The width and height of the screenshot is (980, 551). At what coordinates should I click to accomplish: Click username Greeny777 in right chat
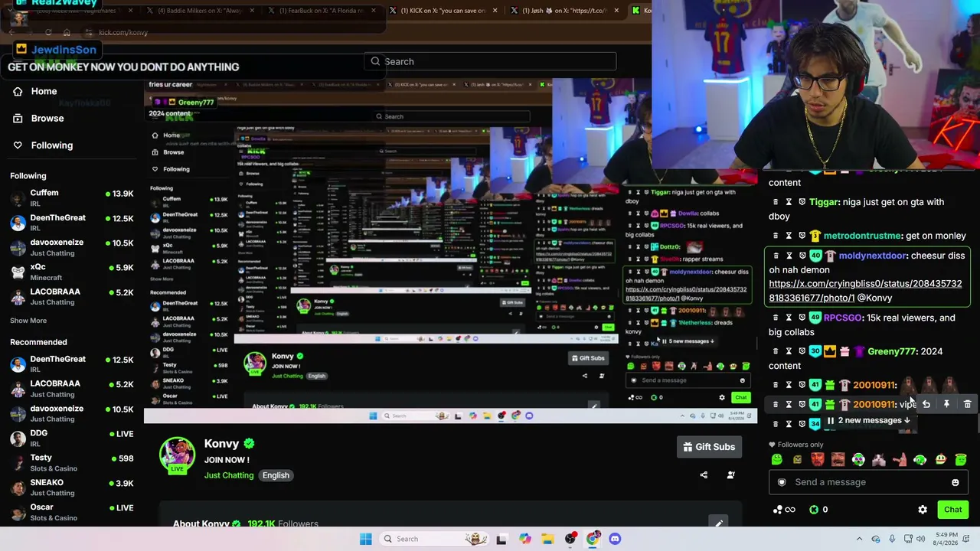point(892,351)
